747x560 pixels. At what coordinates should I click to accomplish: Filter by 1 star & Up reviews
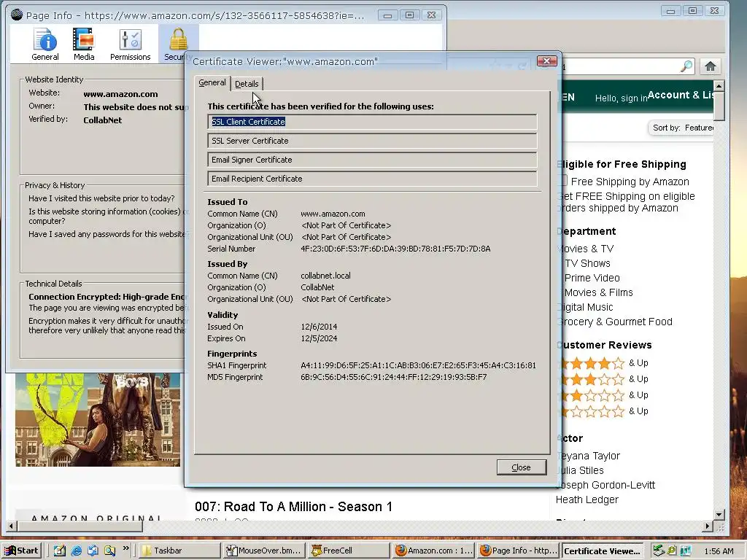(x=603, y=411)
